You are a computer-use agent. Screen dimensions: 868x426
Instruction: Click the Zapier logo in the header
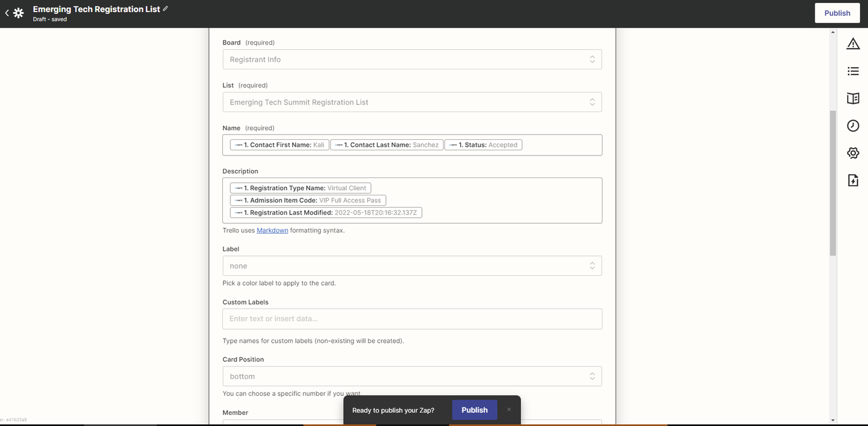click(18, 12)
